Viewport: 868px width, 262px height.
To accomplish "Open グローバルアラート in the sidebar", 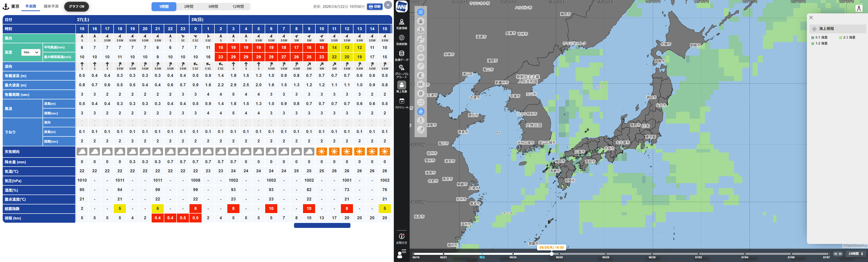I will point(402,72).
